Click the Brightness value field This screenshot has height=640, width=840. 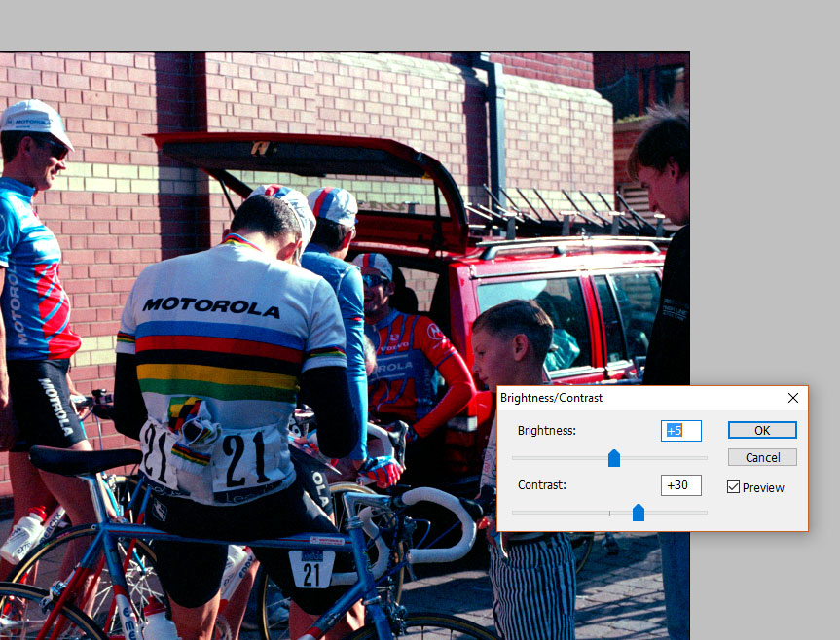pos(681,430)
